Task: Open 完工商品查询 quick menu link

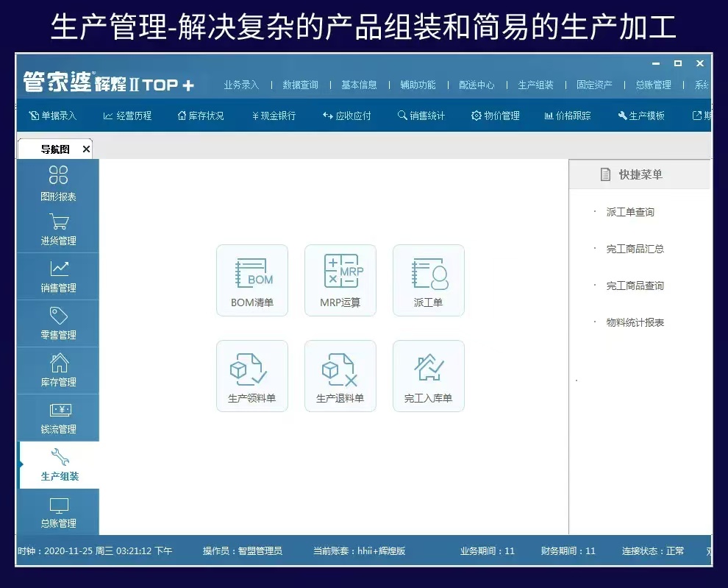Action: point(635,286)
